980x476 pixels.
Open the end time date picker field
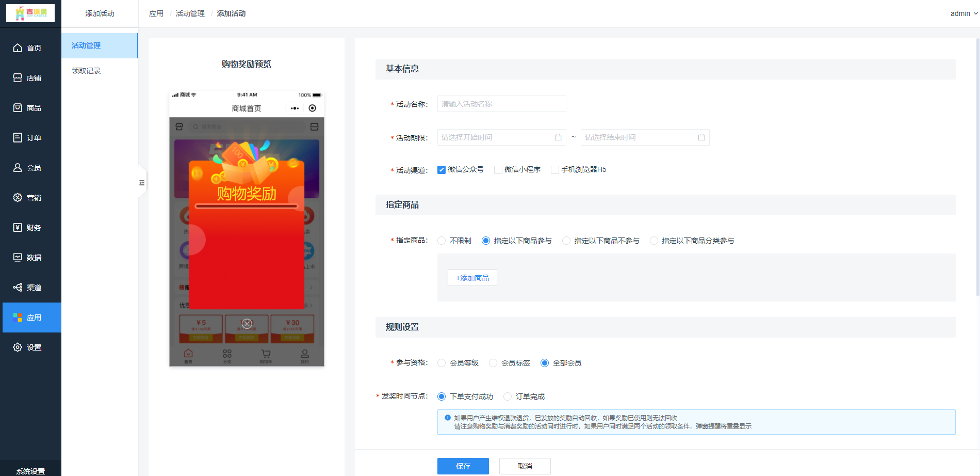[x=645, y=137]
